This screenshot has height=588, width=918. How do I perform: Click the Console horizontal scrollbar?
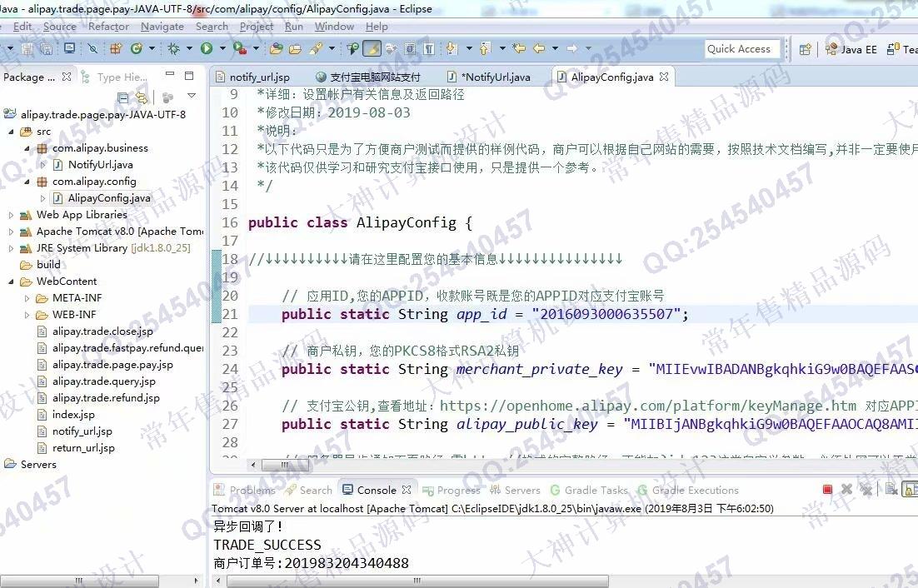(417, 581)
